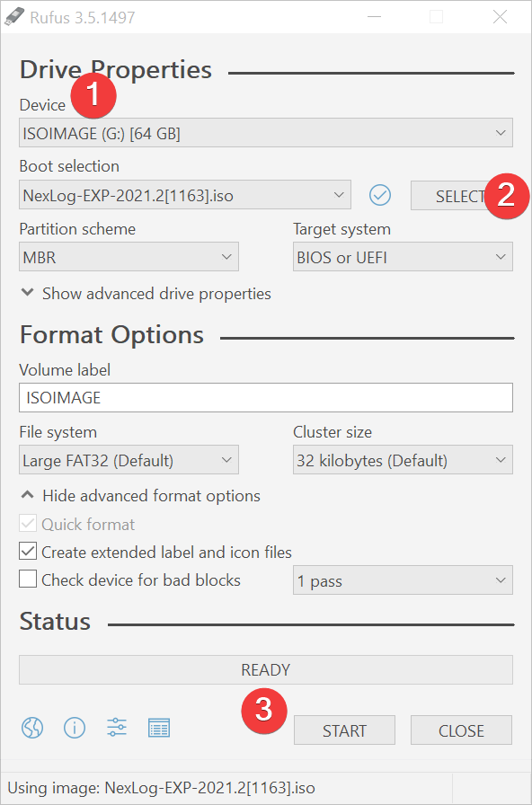This screenshot has height=805, width=532.
Task: Close Rufus with the CLOSE button
Action: pos(461,730)
